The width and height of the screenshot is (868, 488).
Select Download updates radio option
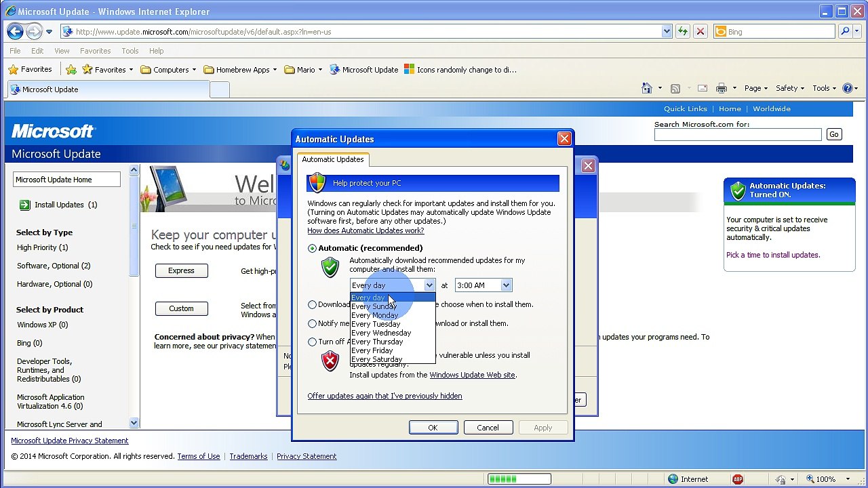click(312, 305)
